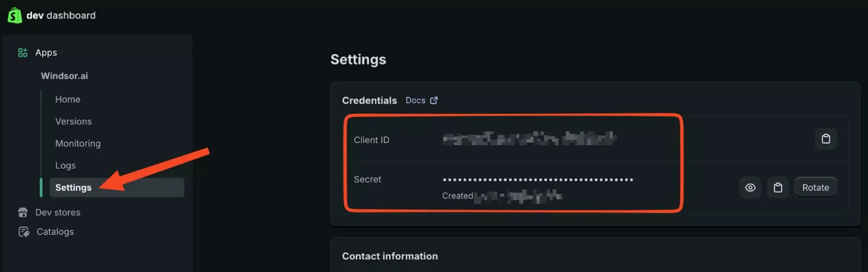Open Catalogs via its sidebar icon
This screenshot has width=868, height=272.
(23, 231)
